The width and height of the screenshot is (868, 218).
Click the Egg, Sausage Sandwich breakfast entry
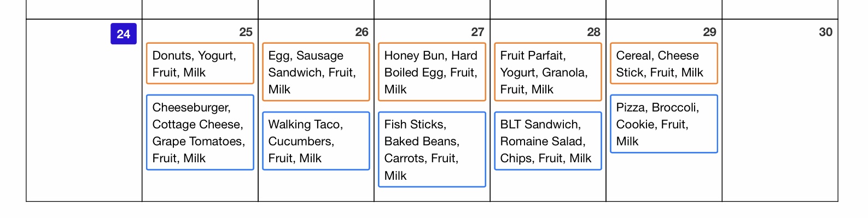pyautogui.click(x=316, y=72)
